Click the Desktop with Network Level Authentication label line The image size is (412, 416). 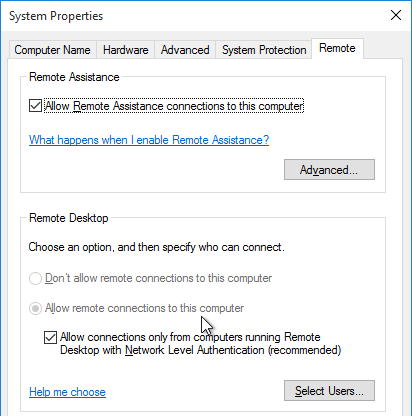201,350
